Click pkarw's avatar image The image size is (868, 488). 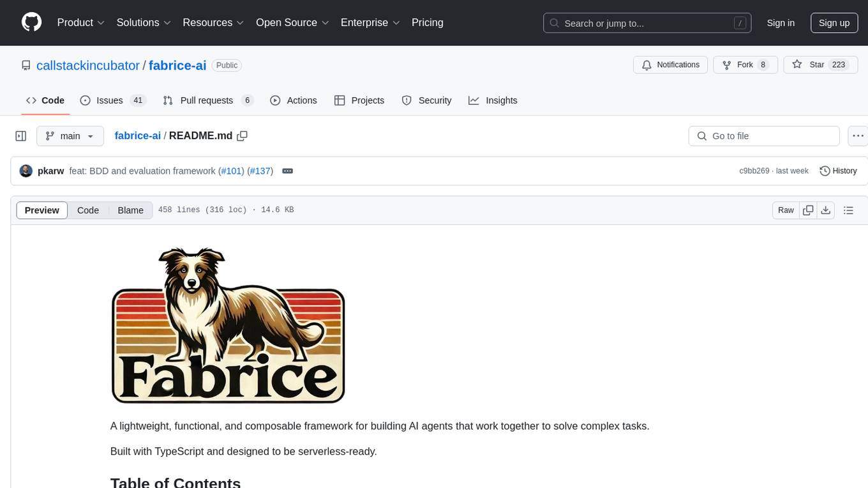[26, 171]
